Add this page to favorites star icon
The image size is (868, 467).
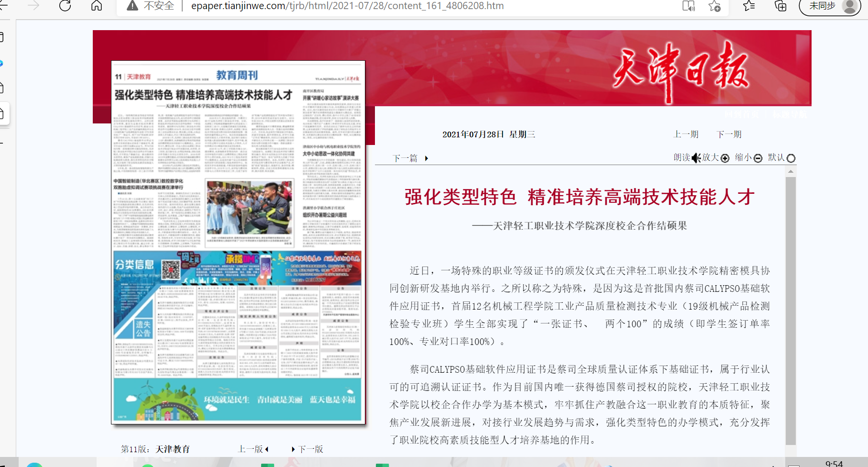[714, 6]
